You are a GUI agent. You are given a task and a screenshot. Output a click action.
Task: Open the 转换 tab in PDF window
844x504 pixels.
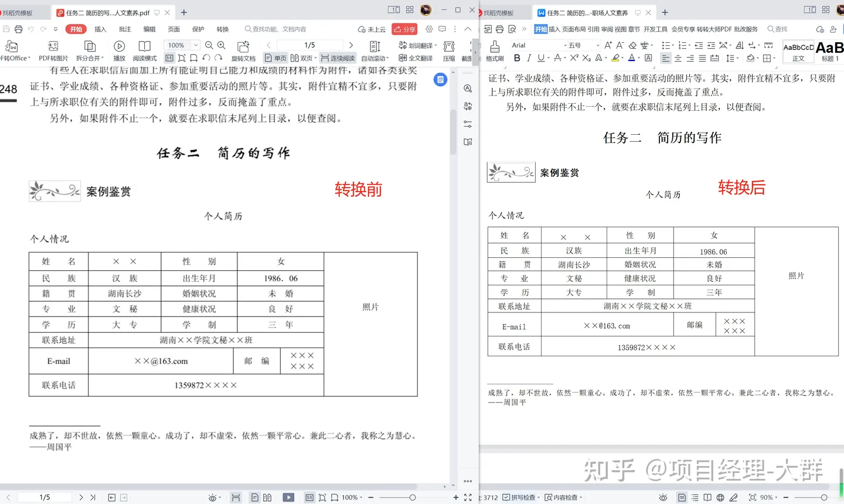coord(223,29)
